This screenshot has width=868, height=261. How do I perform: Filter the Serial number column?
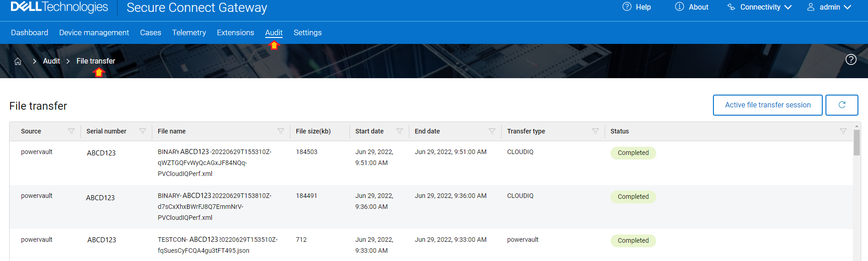pyautogui.click(x=143, y=131)
